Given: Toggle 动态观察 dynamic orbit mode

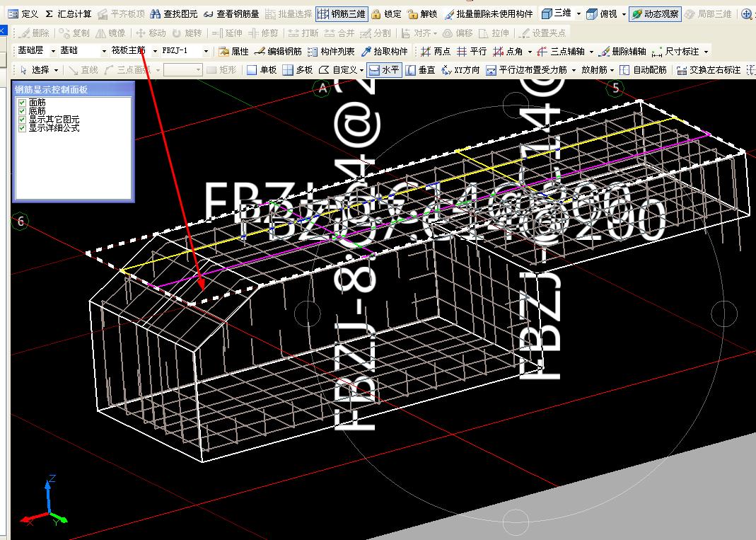Looking at the screenshot, I should pyautogui.click(x=654, y=14).
